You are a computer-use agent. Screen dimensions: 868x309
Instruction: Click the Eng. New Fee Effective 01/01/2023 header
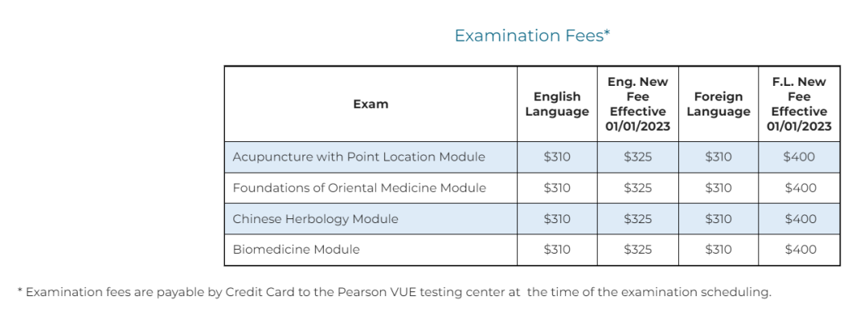point(637,104)
